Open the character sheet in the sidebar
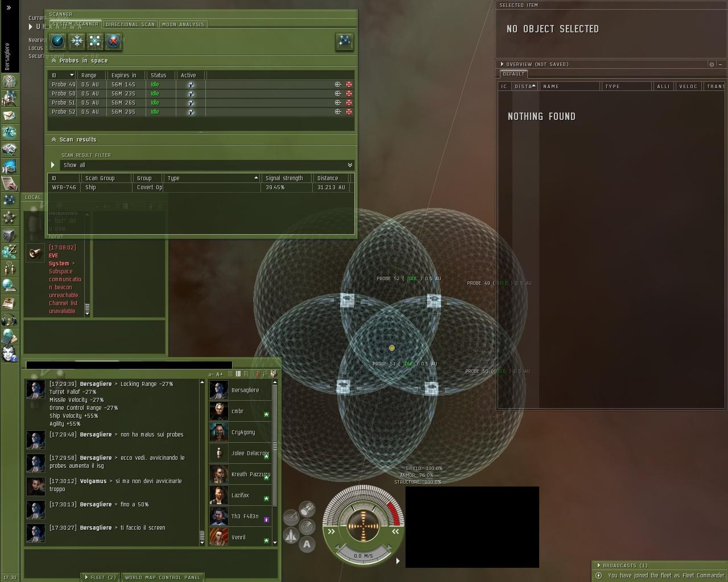Viewport: 728px width, 582px height. (x=9, y=81)
